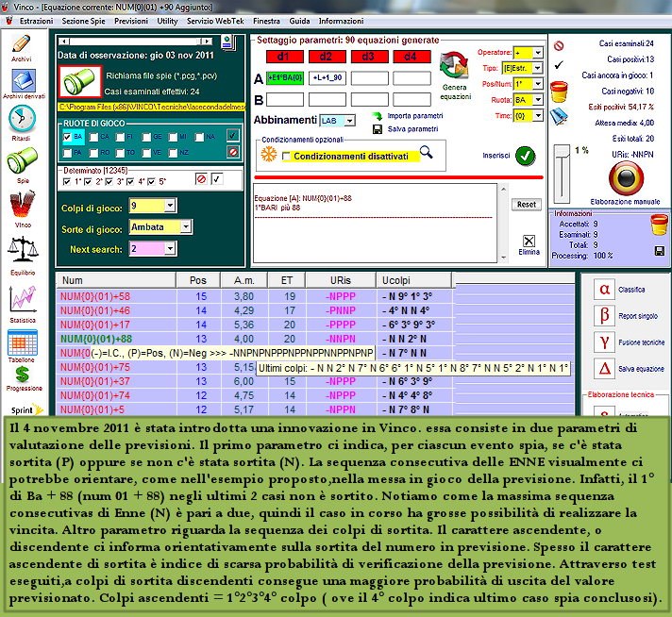Screen dimensions: 672x617
Task: Open Archivi derivati icon
Action: 24,80
